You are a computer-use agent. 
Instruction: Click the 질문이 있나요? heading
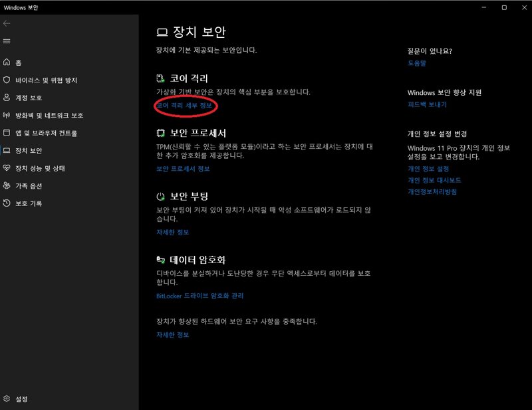(x=430, y=51)
